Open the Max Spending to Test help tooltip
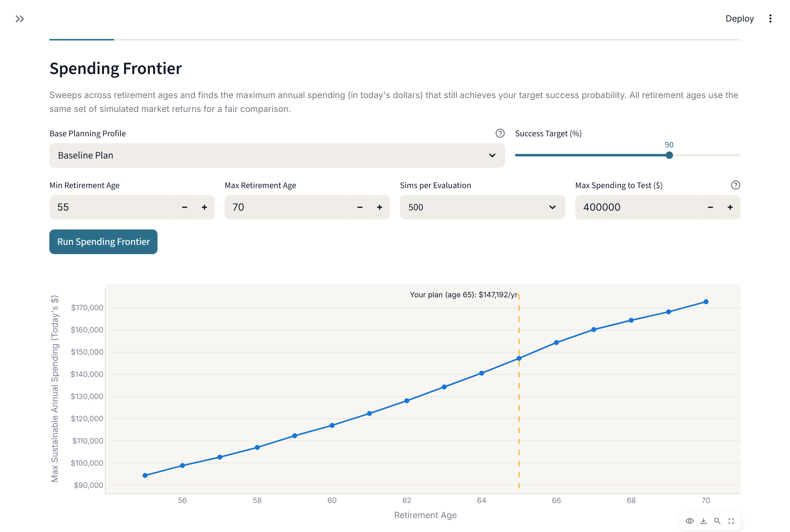790x532 pixels. [x=736, y=185]
